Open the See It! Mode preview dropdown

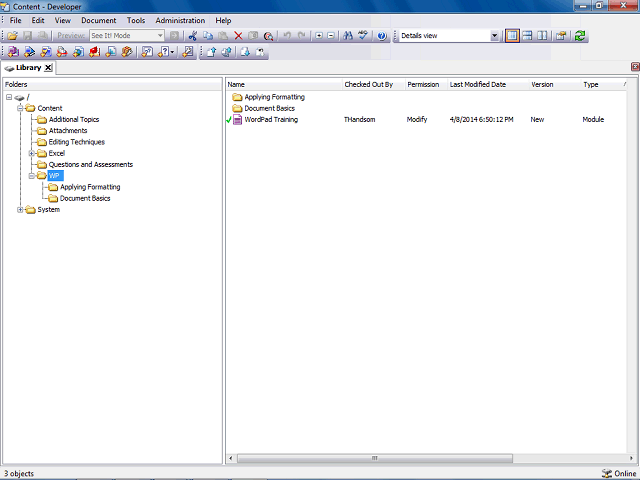pyautogui.click(x=160, y=36)
